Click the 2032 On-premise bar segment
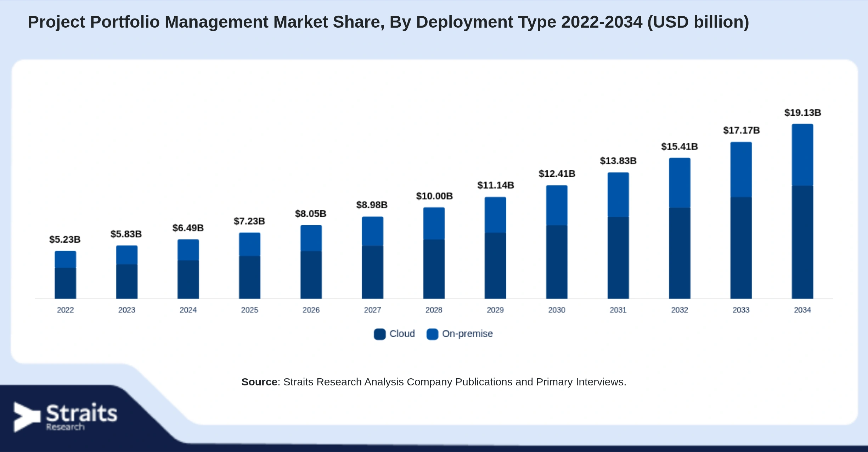This screenshot has height=452, width=868. [x=680, y=183]
